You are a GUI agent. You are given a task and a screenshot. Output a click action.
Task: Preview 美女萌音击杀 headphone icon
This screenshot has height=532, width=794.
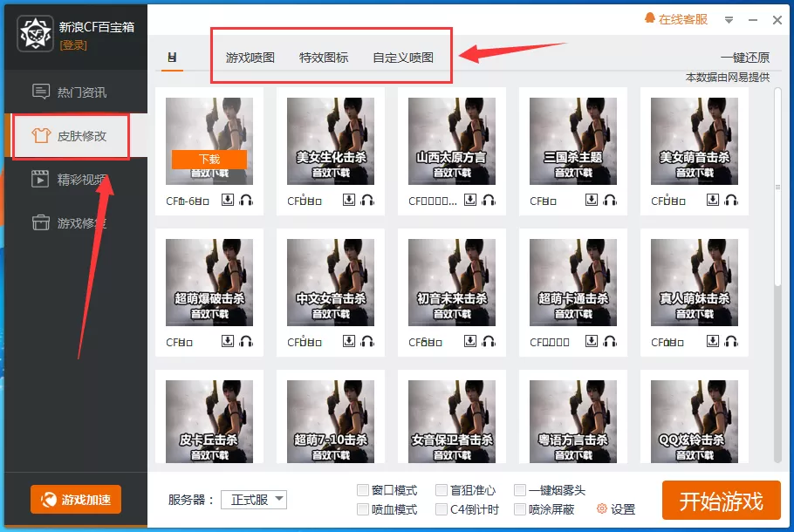(x=731, y=200)
